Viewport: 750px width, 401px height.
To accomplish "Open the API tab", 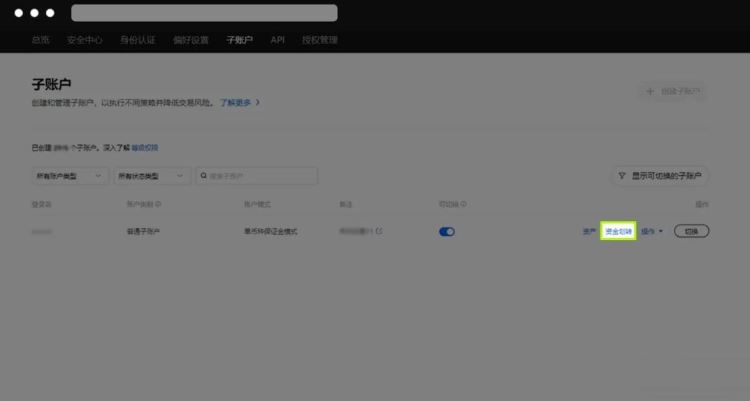I will 278,40.
